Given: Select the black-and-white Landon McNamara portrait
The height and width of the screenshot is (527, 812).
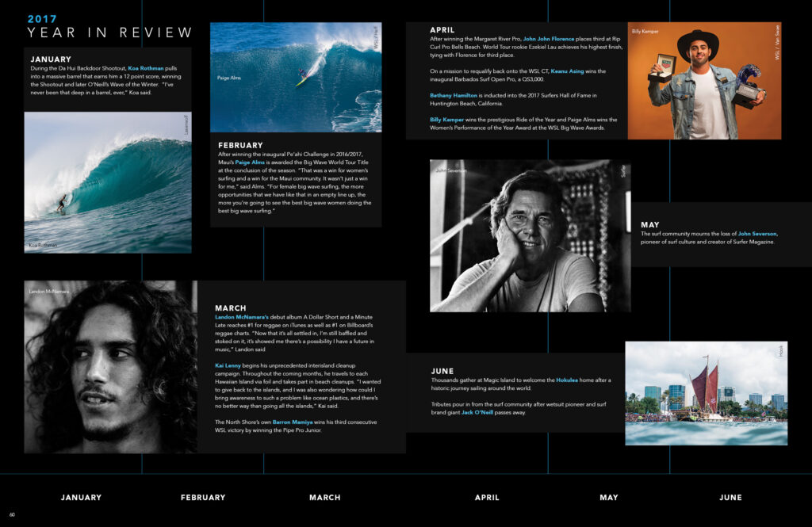Looking at the screenshot, I should pyautogui.click(x=110, y=367).
